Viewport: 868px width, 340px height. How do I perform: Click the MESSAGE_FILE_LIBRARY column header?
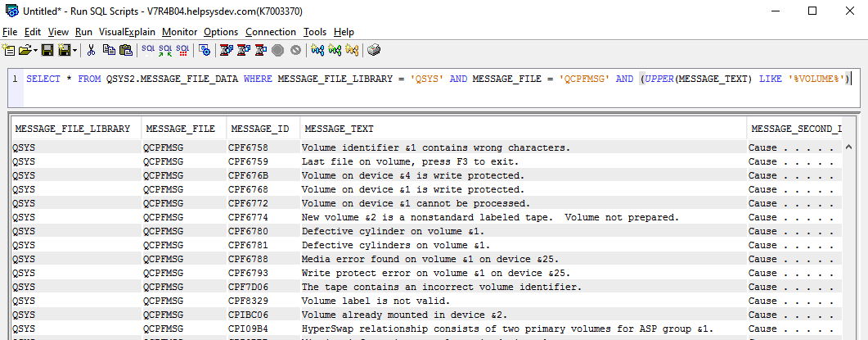(76, 129)
